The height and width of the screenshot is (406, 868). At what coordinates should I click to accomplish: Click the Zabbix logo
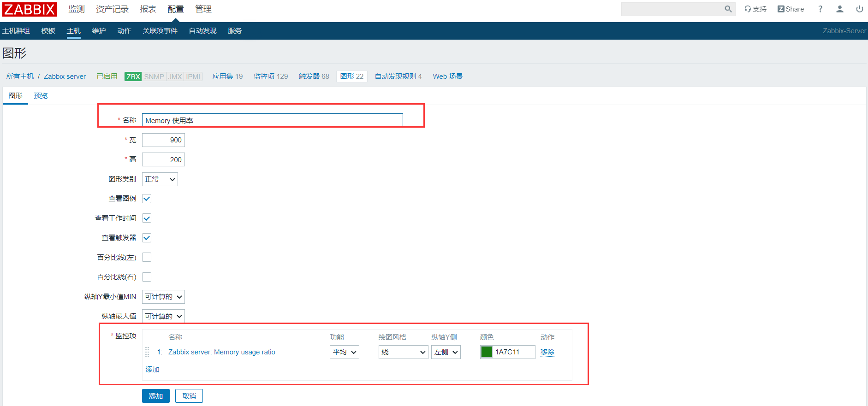coord(30,9)
